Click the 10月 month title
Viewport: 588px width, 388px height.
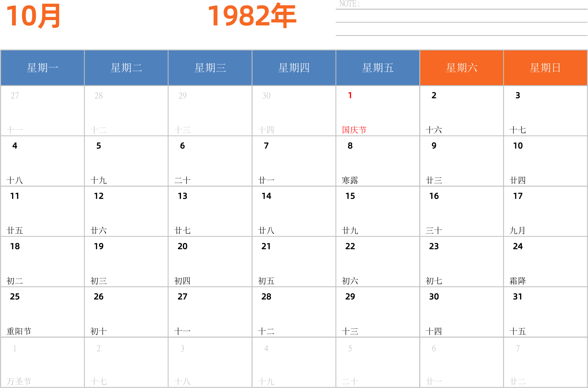[x=33, y=16]
